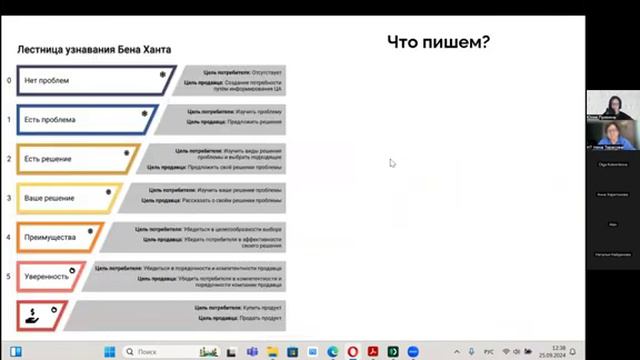
Task: Launch Microsoft Edge from the taskbar
Action: [x=333, y=351]
